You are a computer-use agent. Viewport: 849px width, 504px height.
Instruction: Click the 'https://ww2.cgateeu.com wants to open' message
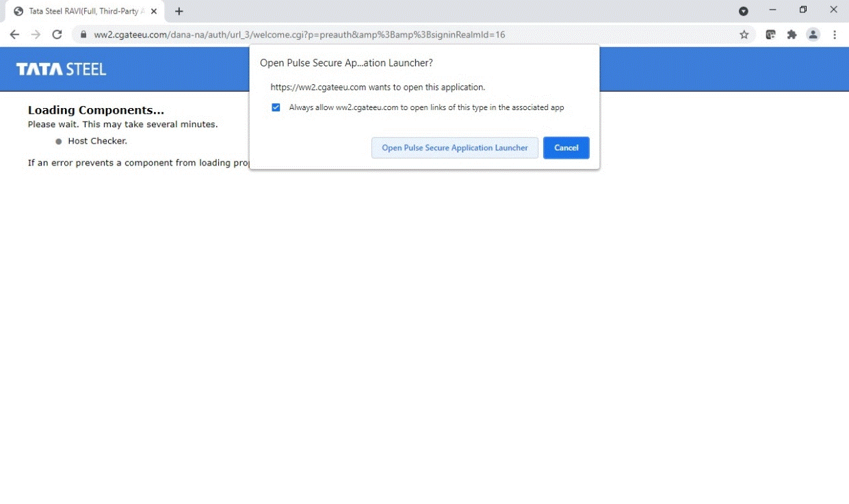pyautogui.click(x=378, y=88)
